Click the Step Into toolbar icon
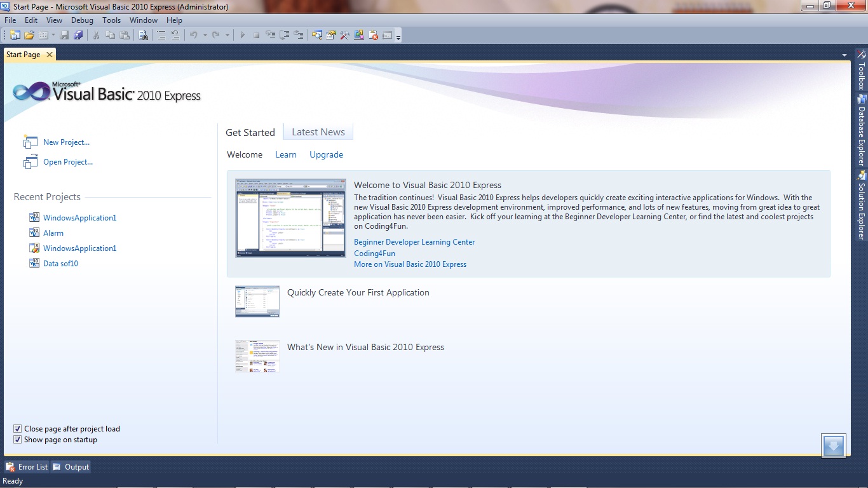 (271, 36)
